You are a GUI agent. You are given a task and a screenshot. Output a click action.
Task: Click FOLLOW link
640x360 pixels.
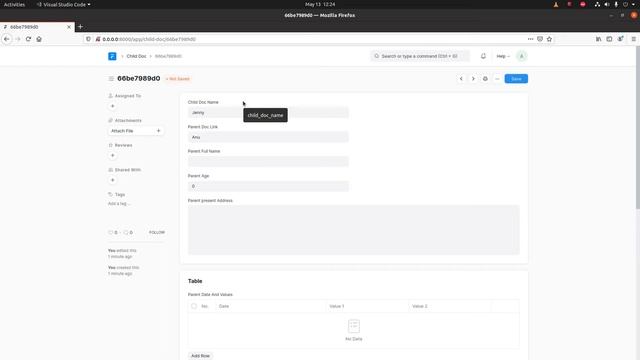(x=157, y=232)
